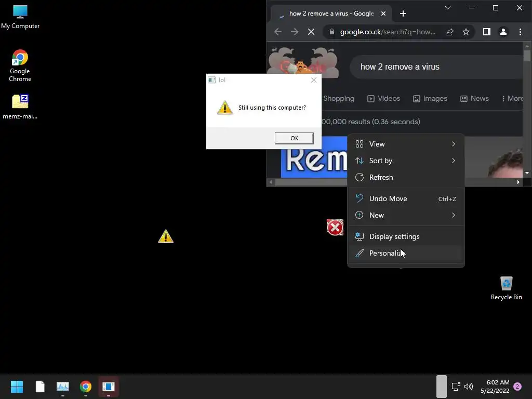Choose Undo Move from the context menu

(x=406, y=198)
